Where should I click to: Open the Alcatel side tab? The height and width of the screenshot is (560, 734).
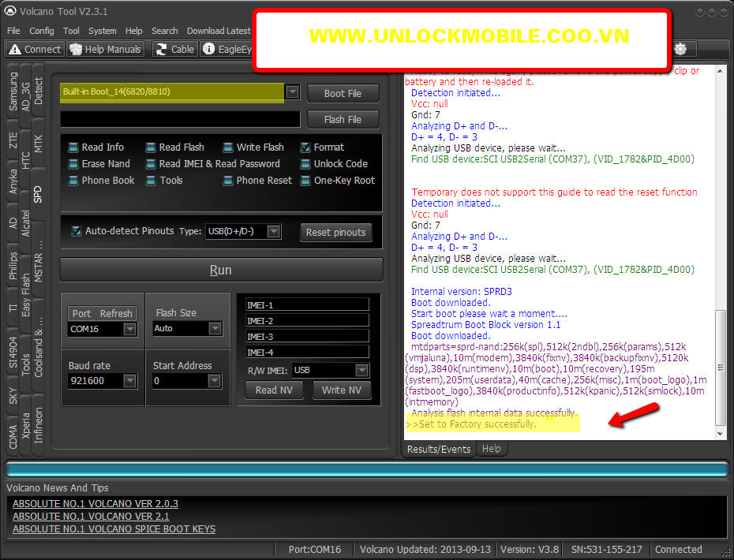coord(26,223)
